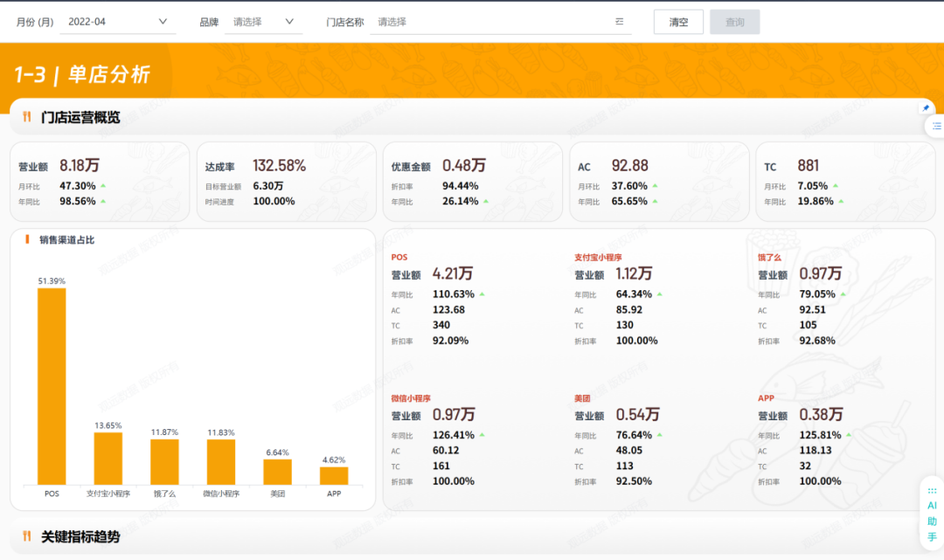
Task: Click the fork icon beside 门店运营概览
Action: click(27, 117)
